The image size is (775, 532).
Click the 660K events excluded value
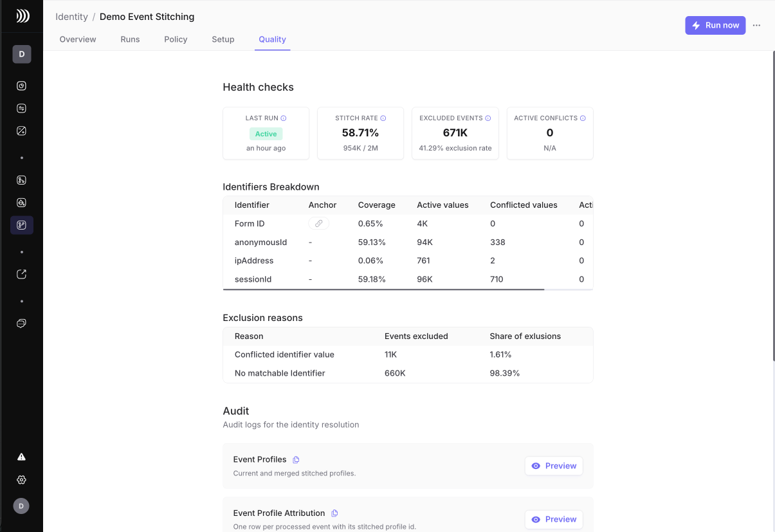coord(395,373)
